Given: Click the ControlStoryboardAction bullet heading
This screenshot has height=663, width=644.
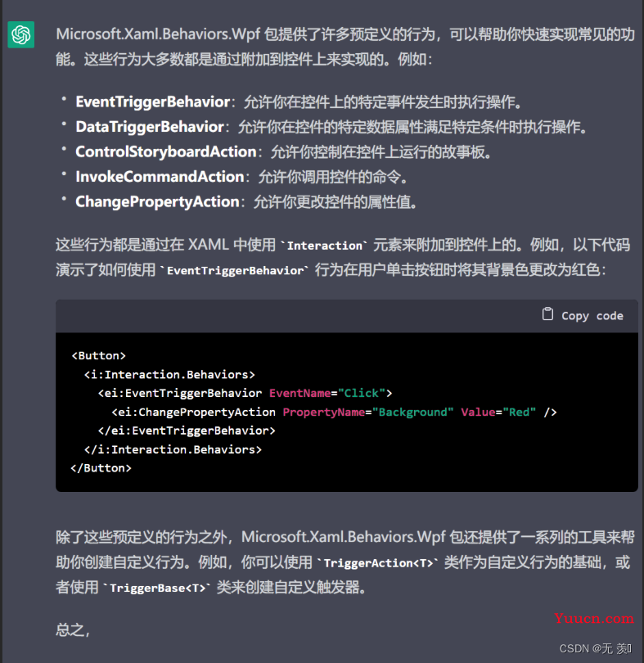Looking at the screenshot, I should (x=166, y=151).
